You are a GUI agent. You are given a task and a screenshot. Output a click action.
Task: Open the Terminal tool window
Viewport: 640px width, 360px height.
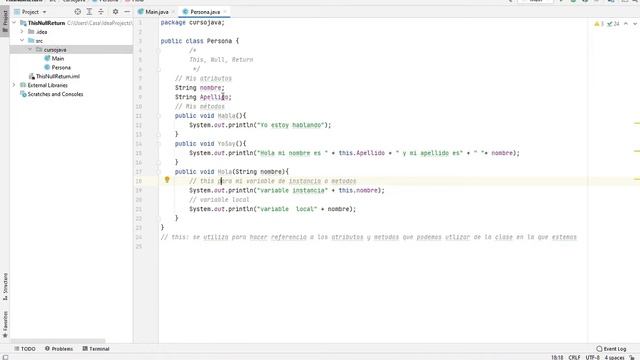(x=96, y=349)
